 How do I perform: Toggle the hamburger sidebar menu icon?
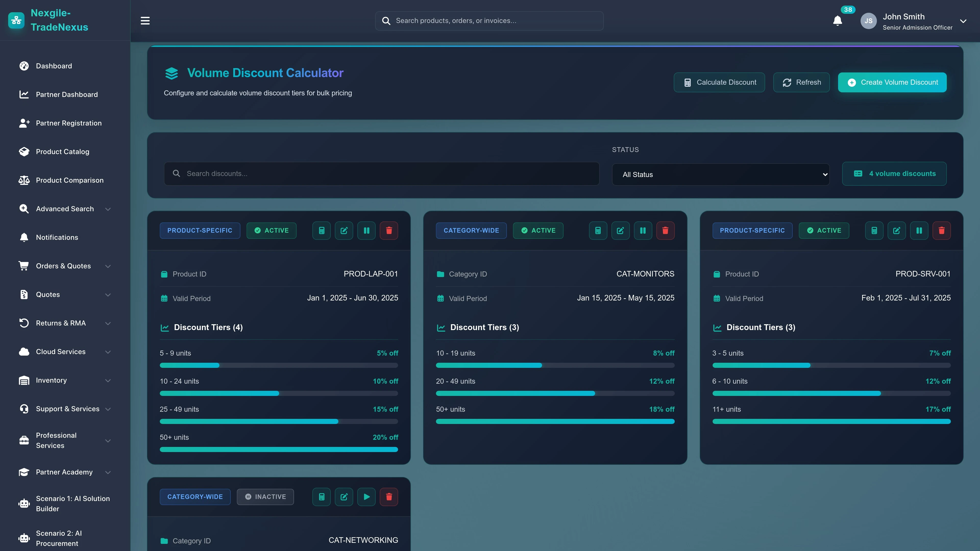[x=145, y=20]
